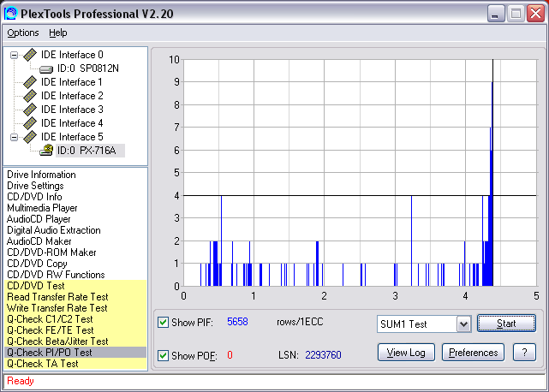
Task: Click the IDE Interface 0 chip icon
Action: [x=30, y=55]
